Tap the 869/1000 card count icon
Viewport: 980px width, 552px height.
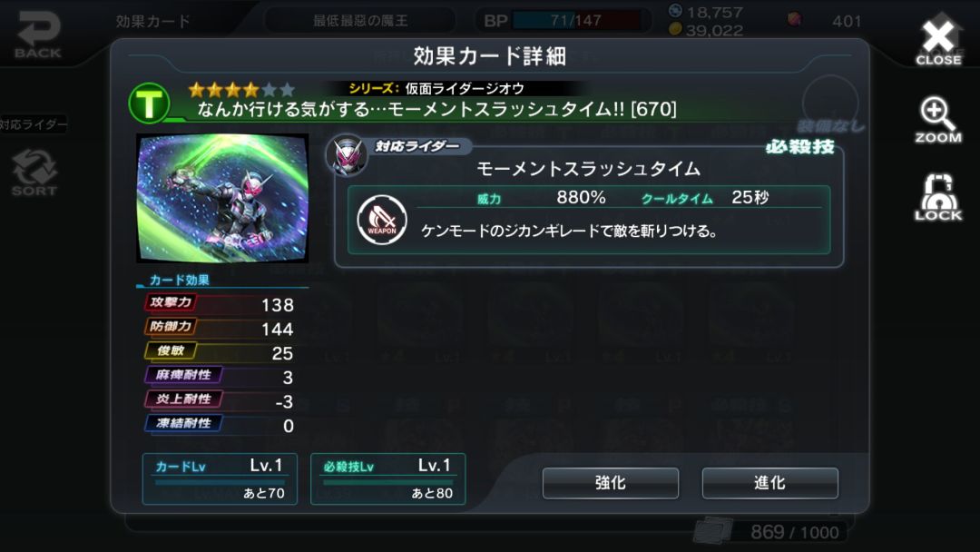pyautogui.click(x=712, y=530)
